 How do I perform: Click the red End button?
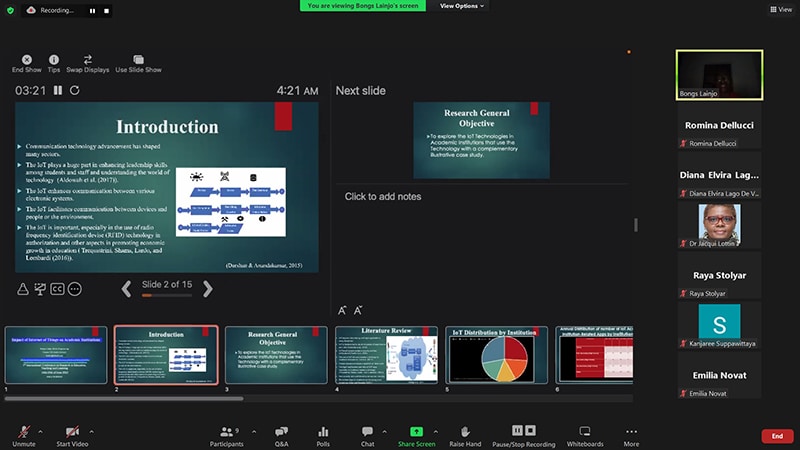point(776,436)
